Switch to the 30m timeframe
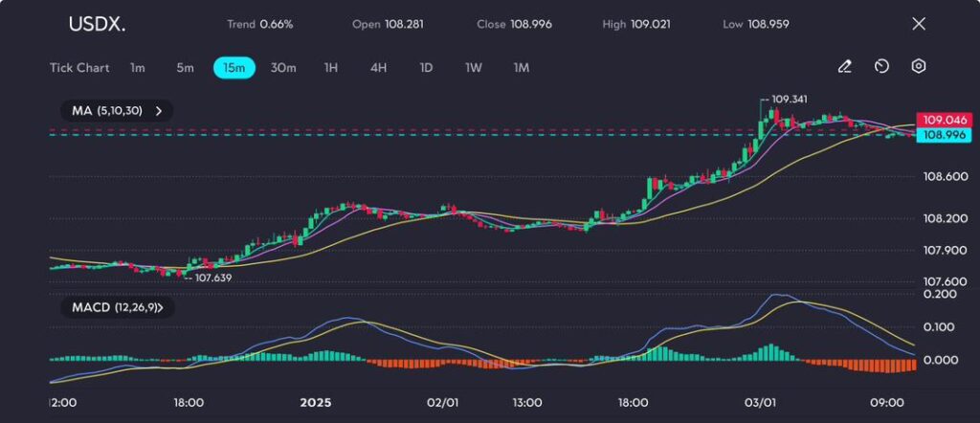Viewport: 980px width, 423px height. pyautogui.click(x=283, y=68)
